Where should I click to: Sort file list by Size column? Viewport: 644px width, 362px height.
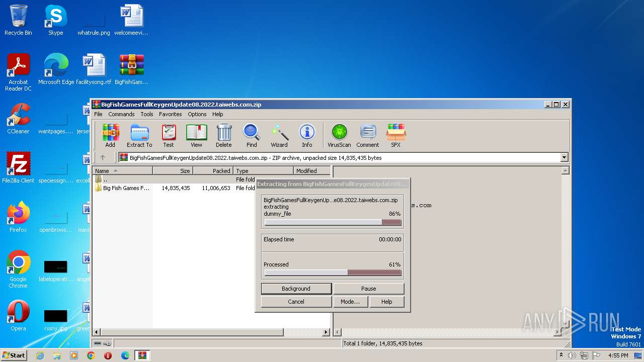(x=173, y=171)
